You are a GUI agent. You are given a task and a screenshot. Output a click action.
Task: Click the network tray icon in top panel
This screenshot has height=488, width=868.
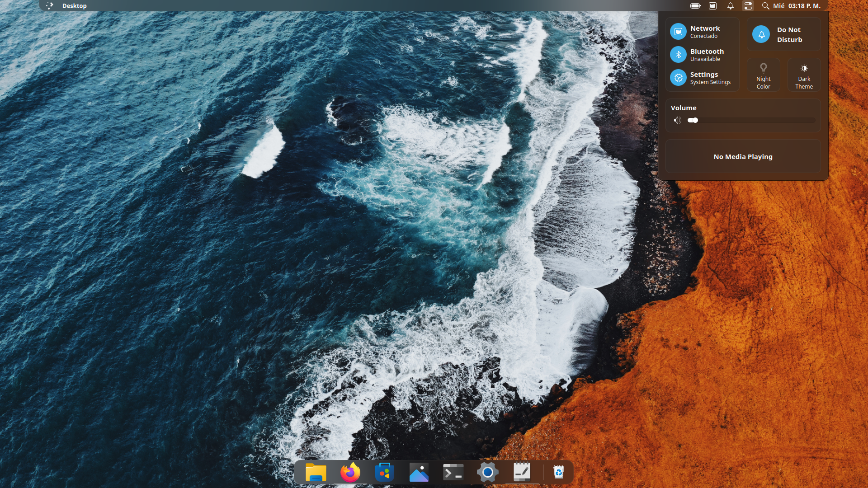point(713,6)
